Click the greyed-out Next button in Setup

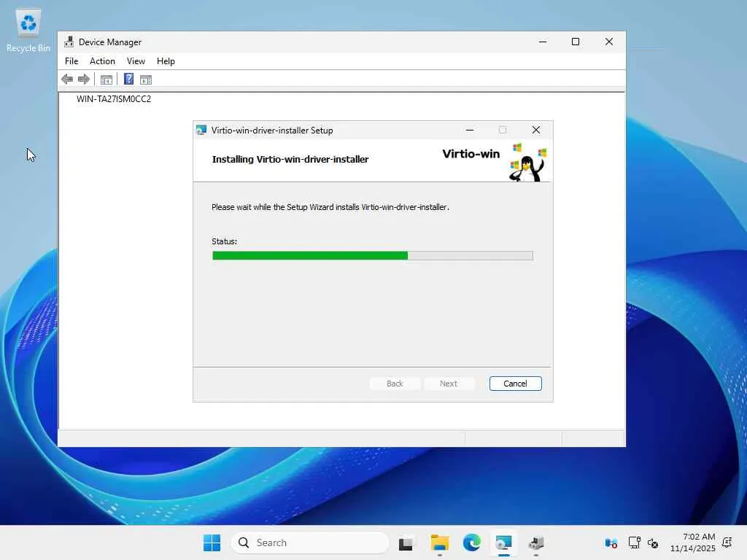[449, 384]
